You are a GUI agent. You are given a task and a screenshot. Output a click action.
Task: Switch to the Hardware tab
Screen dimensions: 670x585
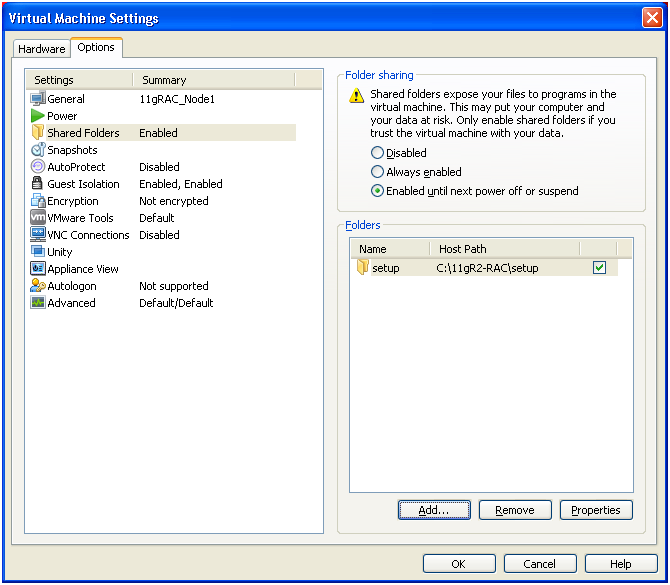41,49
